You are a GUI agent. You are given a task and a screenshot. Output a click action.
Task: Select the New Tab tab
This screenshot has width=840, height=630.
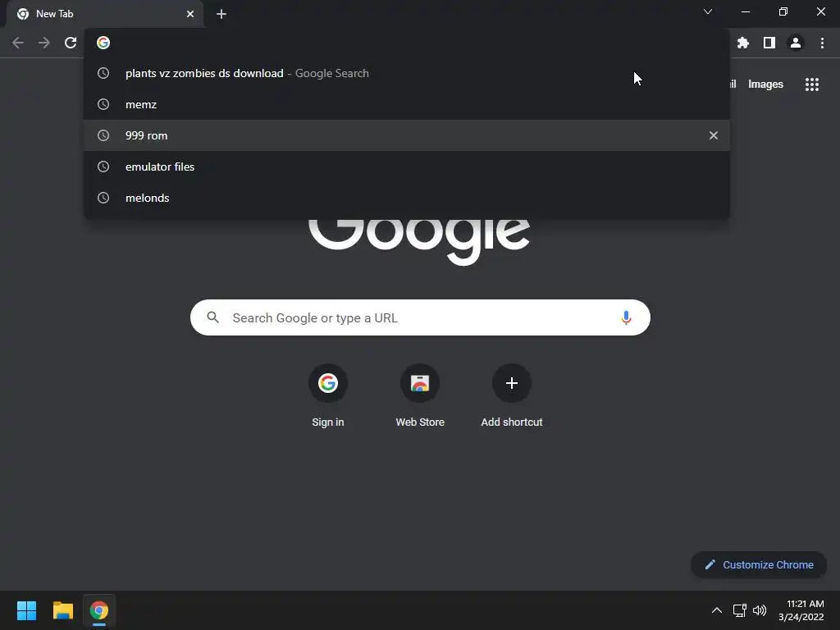pyautogui.click(x=105, y=14)
